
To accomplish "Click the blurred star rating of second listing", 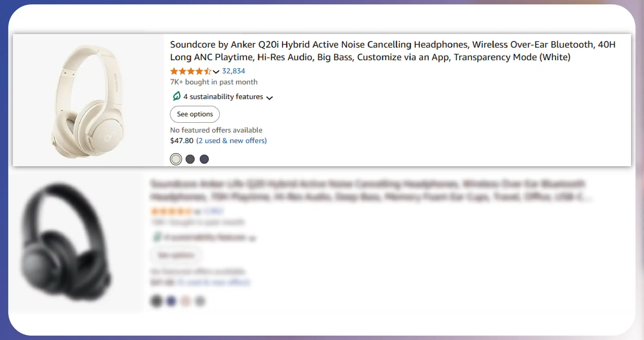I will (171, 212).
